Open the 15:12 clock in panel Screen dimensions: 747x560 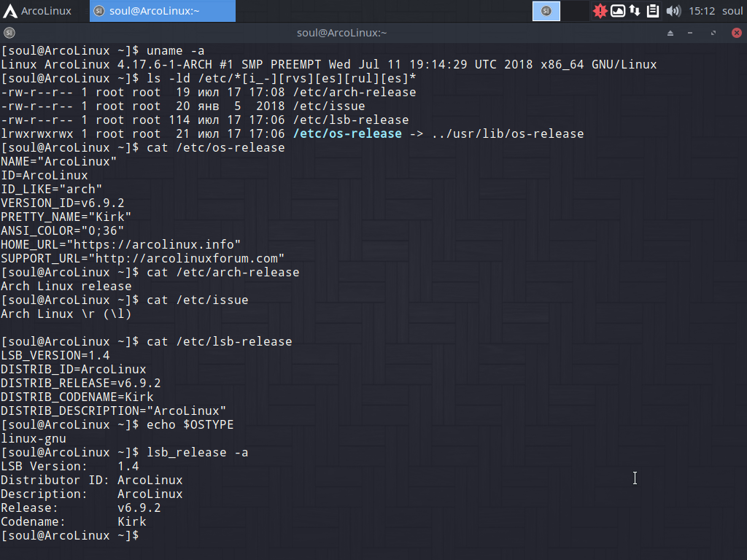point(702,11)
